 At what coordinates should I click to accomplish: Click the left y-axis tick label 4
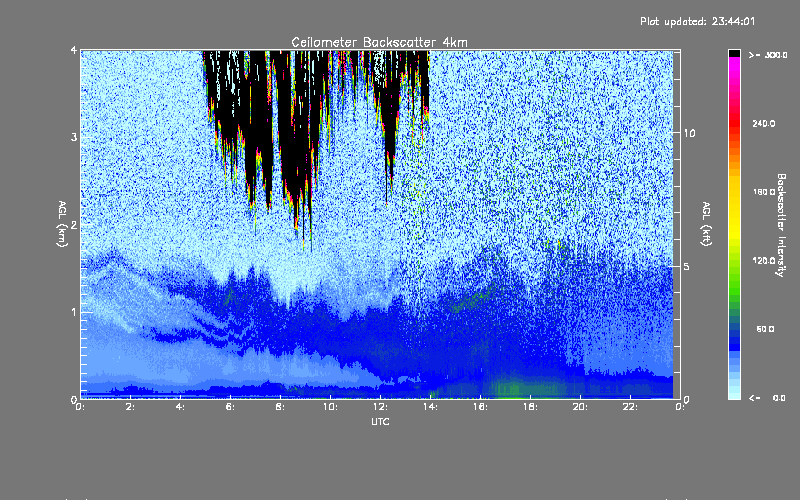click(x=74, y=51)
